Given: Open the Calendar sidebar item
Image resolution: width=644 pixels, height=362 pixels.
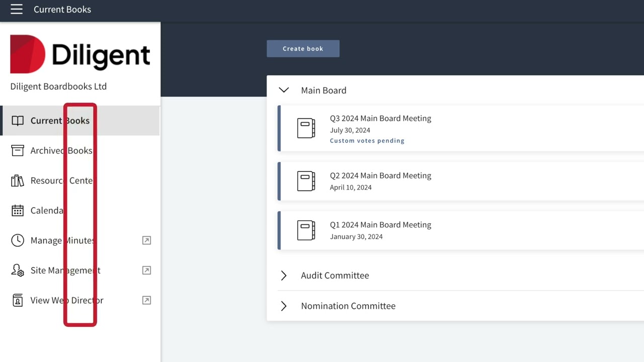Looking at the screenshot, I should [x=47, y=210].
